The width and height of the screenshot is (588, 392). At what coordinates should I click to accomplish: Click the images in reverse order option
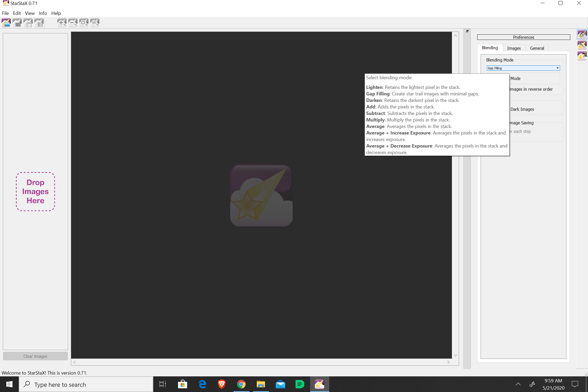531,89
